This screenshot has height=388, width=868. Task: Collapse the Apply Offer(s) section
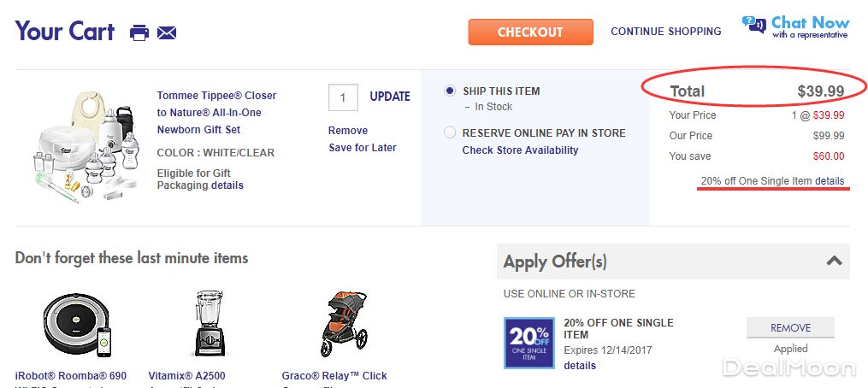click(834, 262)
